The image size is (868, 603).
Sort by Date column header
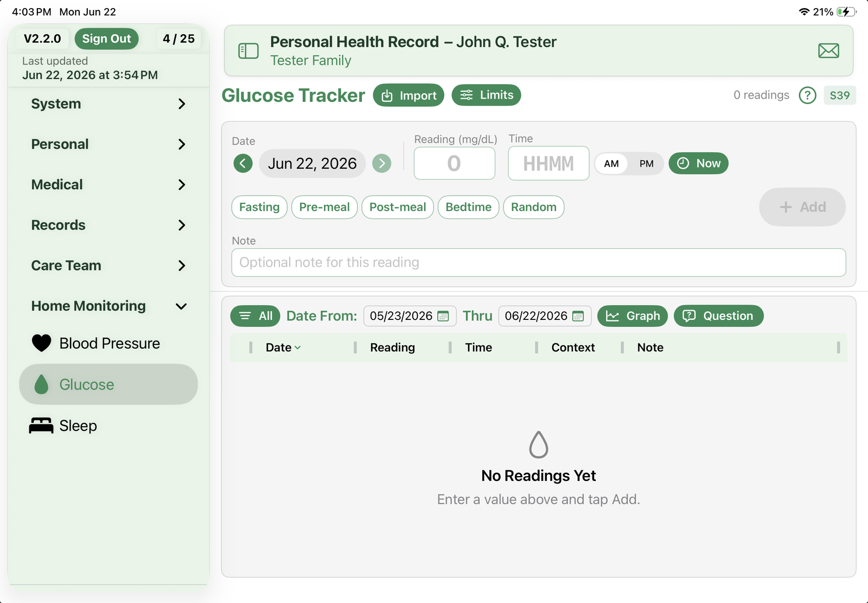283,348
